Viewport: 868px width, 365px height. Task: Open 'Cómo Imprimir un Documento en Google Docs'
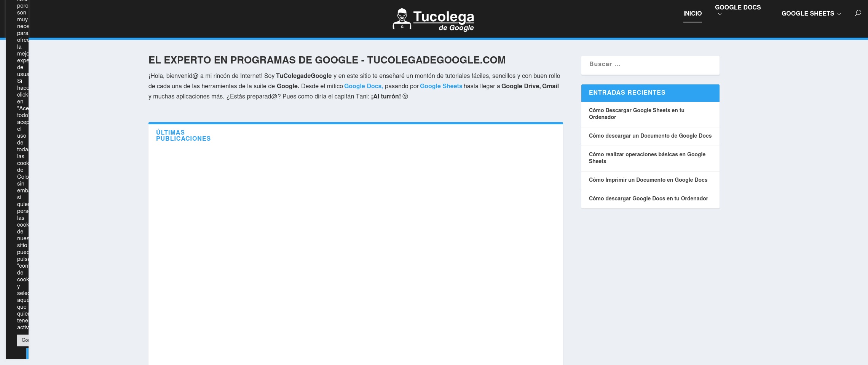(x=648, y=180)
